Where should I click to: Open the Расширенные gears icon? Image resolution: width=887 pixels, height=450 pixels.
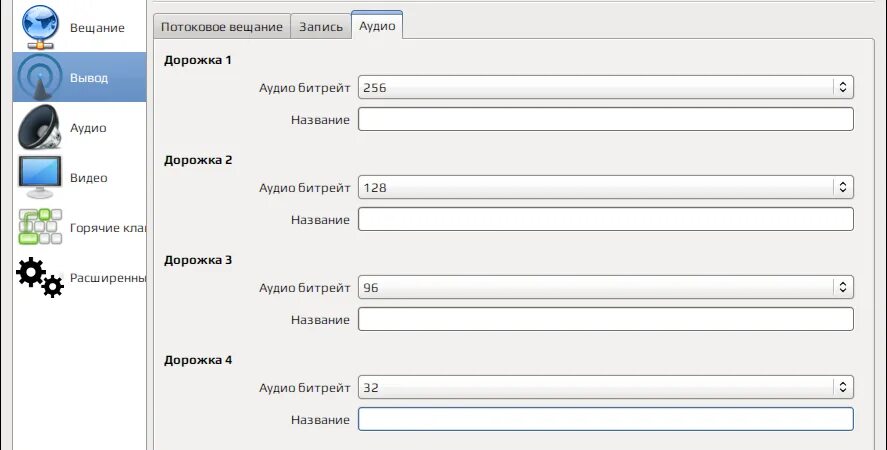(40, 277)
